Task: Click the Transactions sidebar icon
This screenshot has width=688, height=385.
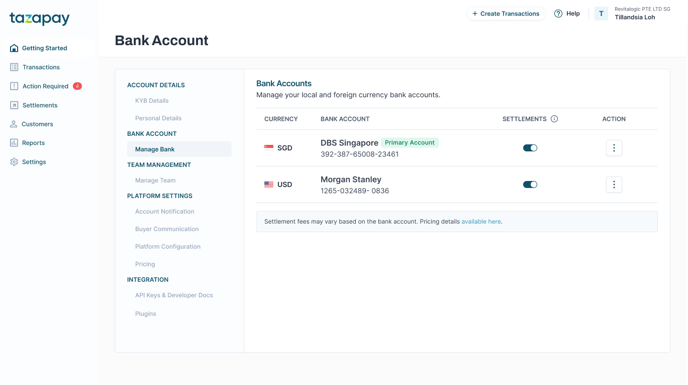Action: (x=14, y=67)
